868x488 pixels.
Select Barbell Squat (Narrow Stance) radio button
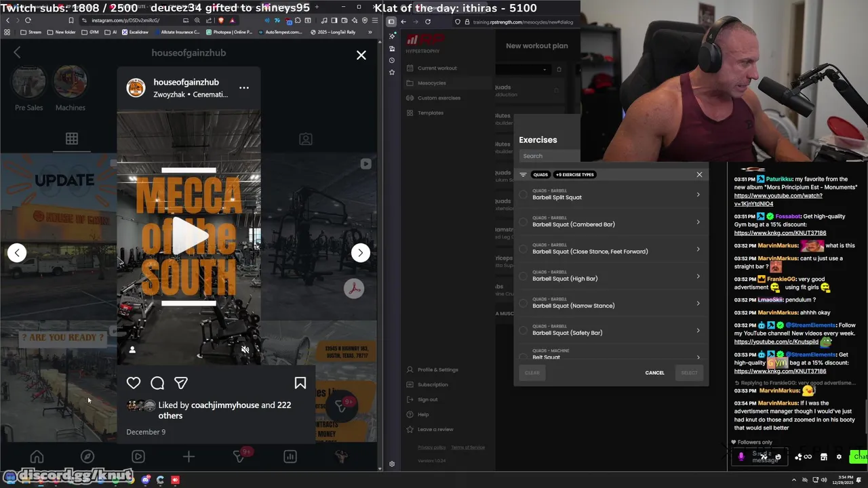[x=523, y=303]
